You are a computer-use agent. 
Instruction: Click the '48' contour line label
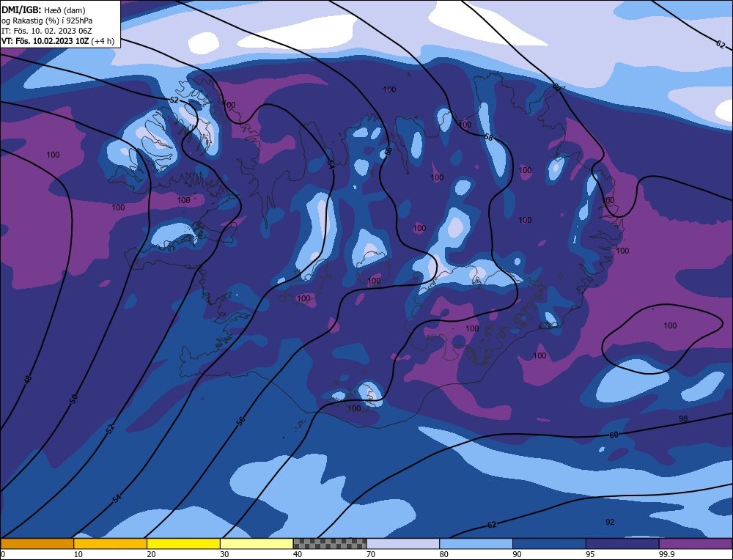28,380
